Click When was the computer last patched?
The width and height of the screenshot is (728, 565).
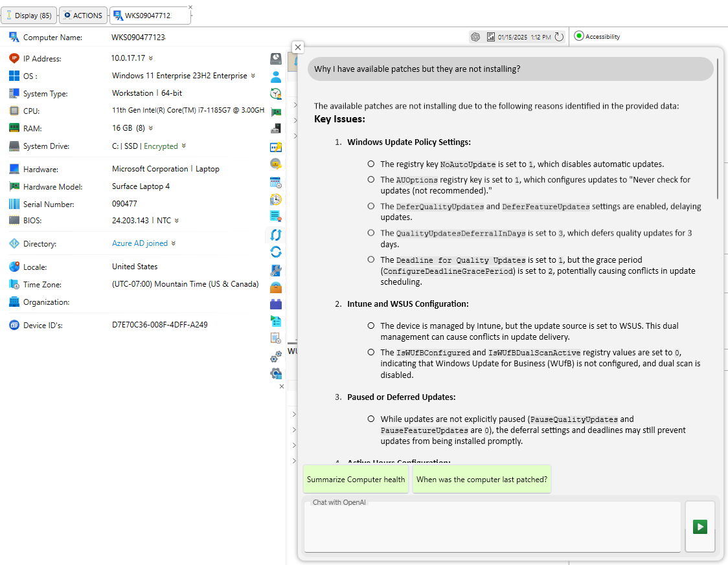[481, 479]
